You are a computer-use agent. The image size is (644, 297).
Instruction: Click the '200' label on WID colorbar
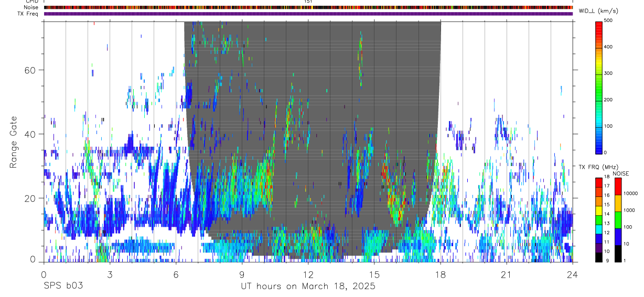(x=609, y=100)
